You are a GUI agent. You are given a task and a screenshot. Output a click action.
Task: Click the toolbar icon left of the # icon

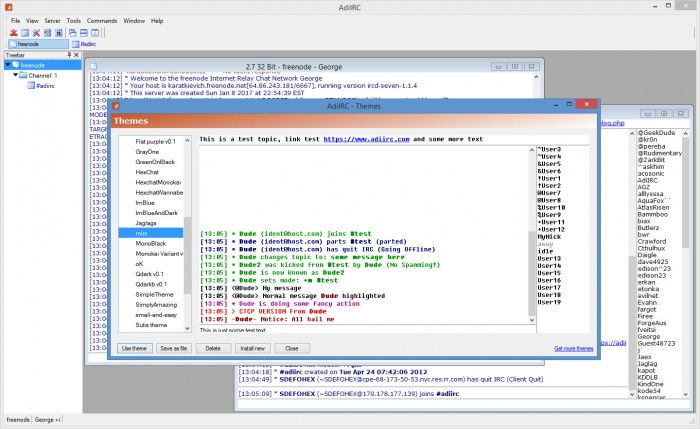(x=47, y=33)
